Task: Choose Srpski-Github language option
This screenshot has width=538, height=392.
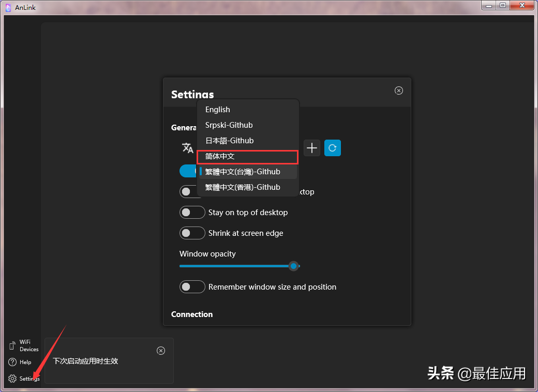Action: coord(248,125)
